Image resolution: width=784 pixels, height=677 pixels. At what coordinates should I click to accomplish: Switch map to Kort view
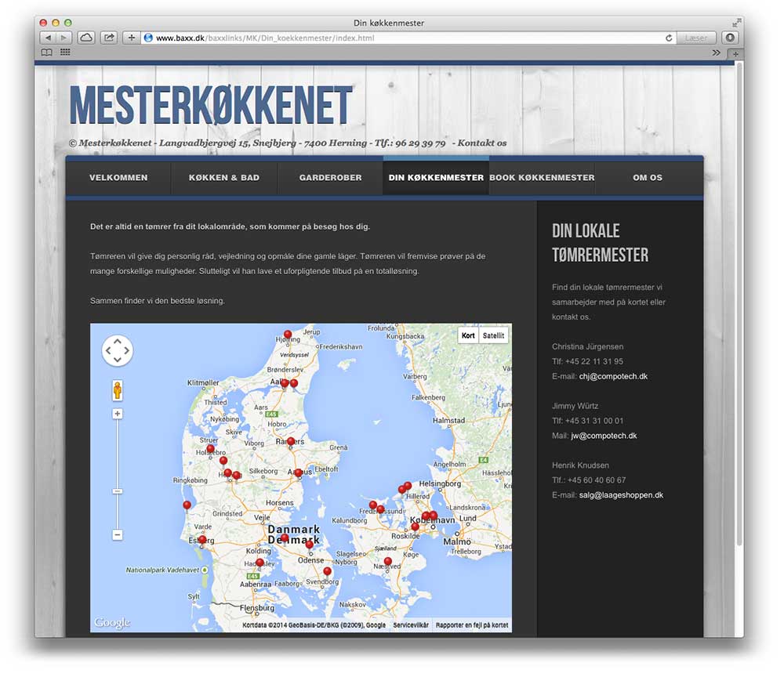tap(468, 335)
